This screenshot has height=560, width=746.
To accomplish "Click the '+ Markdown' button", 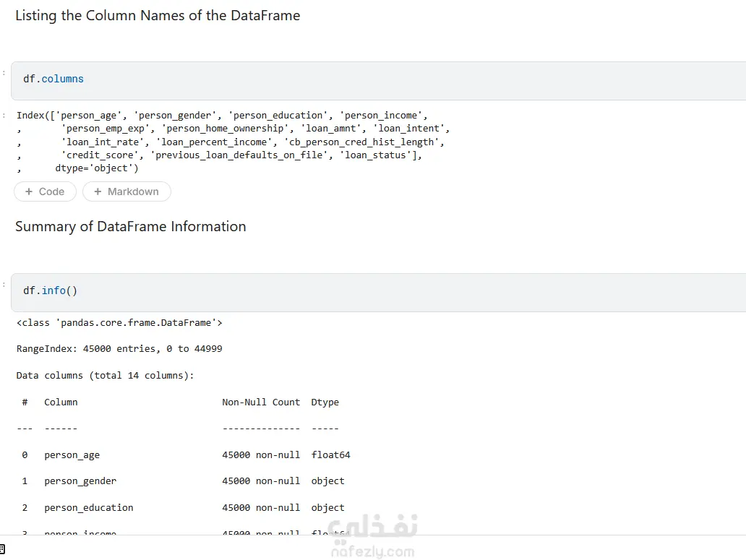I will point(127,191).
